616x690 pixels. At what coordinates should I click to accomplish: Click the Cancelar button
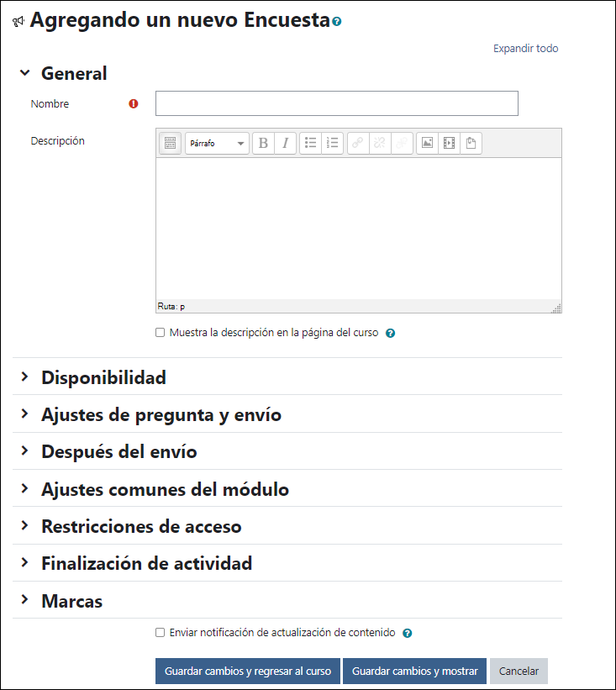[519, 671]
